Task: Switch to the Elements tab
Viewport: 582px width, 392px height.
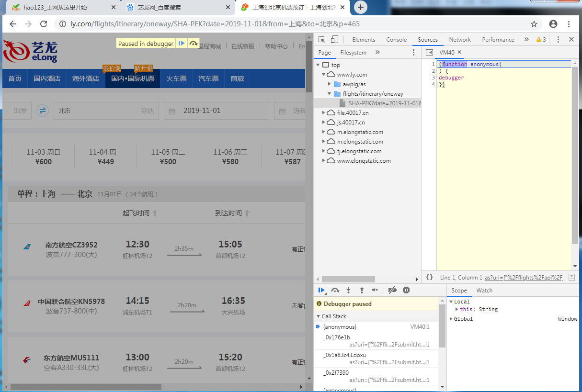Action: pos(364,40)
